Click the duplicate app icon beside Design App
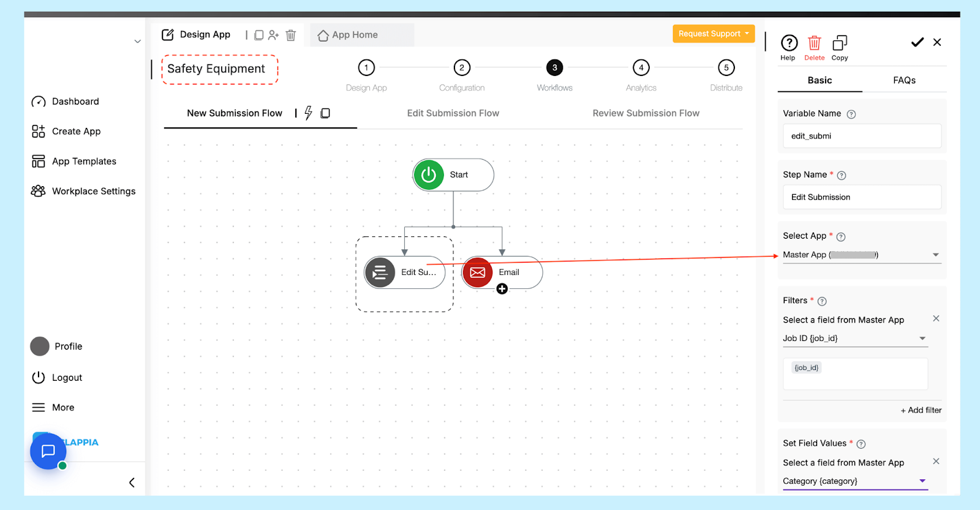 tap(259, 36)
